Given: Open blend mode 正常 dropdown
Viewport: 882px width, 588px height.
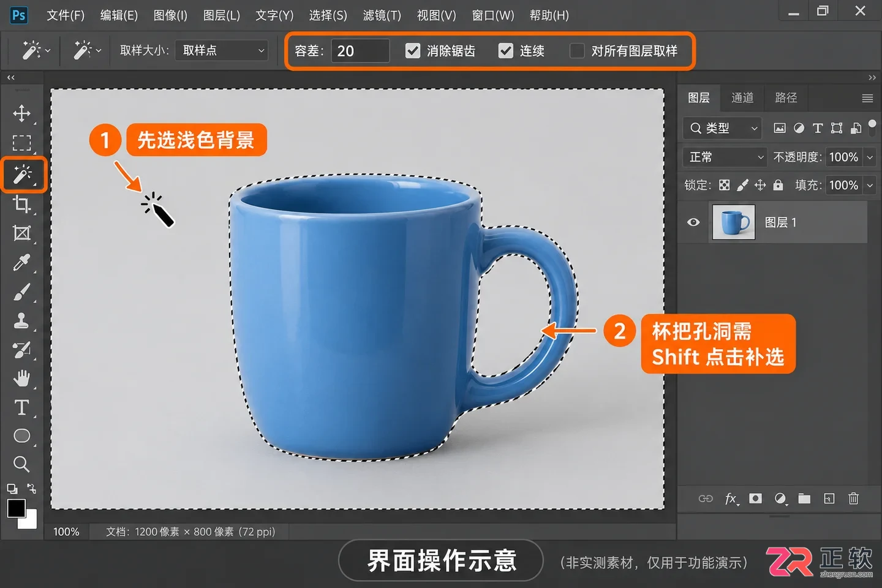Looking at the screenshot, I should pos(725,157).
